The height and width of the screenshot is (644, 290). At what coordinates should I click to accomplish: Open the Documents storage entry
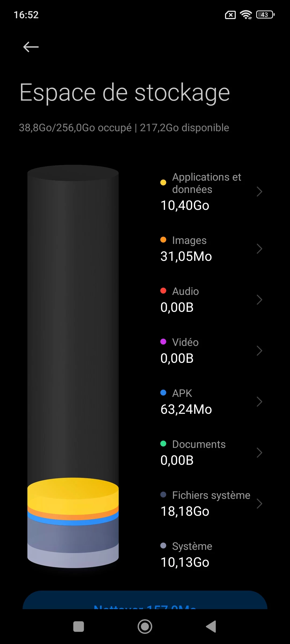tap(211, 453)
